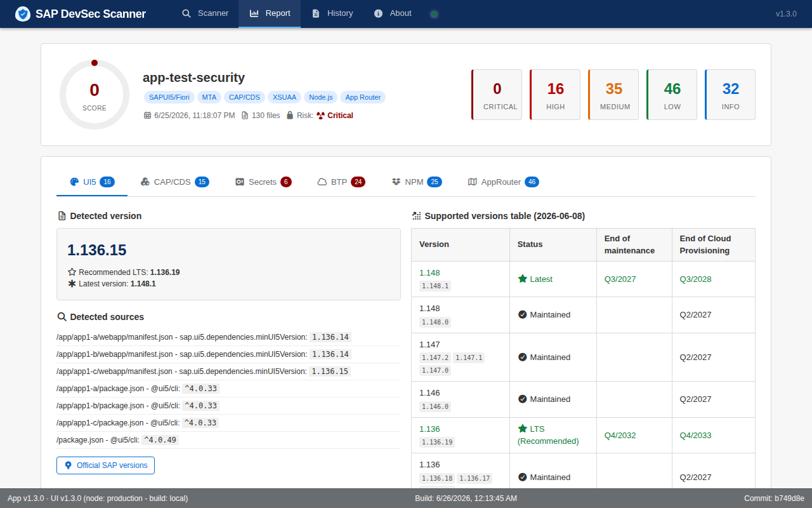Click the green status indicator dot
The image size is (812, 508).
(434, 14)
